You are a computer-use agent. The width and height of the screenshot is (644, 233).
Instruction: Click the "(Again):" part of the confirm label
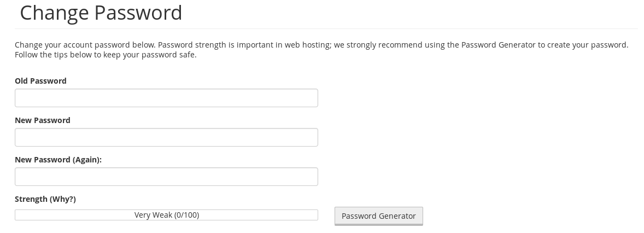[x=87, y=160]
